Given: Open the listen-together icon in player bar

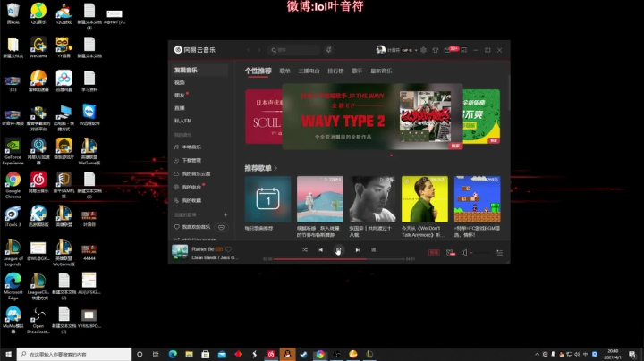Looking at the screenshot, I should click(451, 253).
